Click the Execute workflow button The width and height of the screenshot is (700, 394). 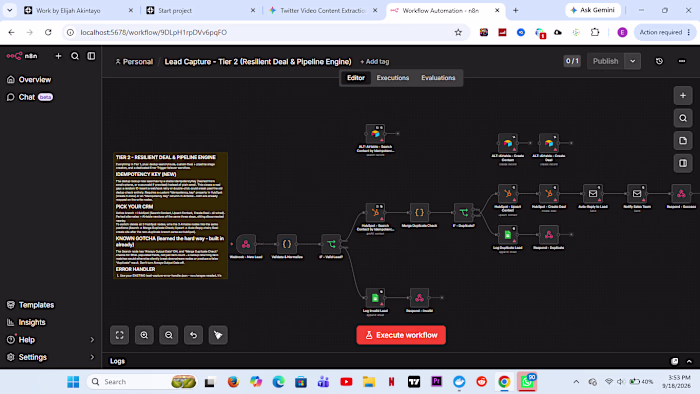pos(401,335)
